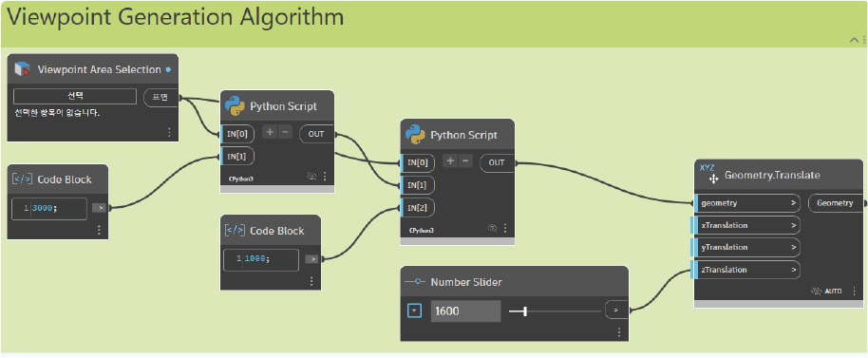Remove an input with minus on the IN[2] Python Script
This screenshot has width=868, height=358.
click(465, 161)
